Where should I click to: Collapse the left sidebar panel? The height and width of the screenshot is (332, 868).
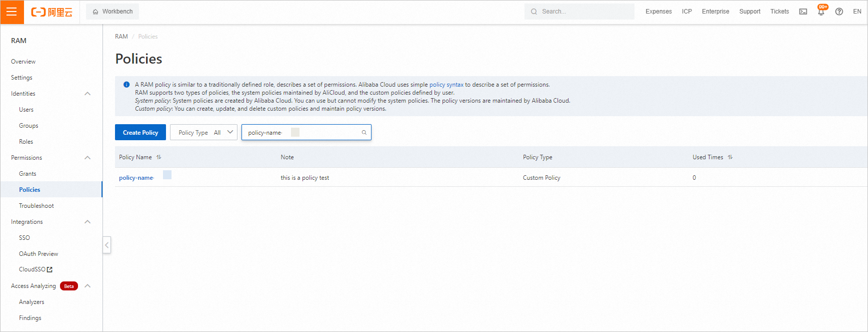pyautogui.click(x=106, y=245)
